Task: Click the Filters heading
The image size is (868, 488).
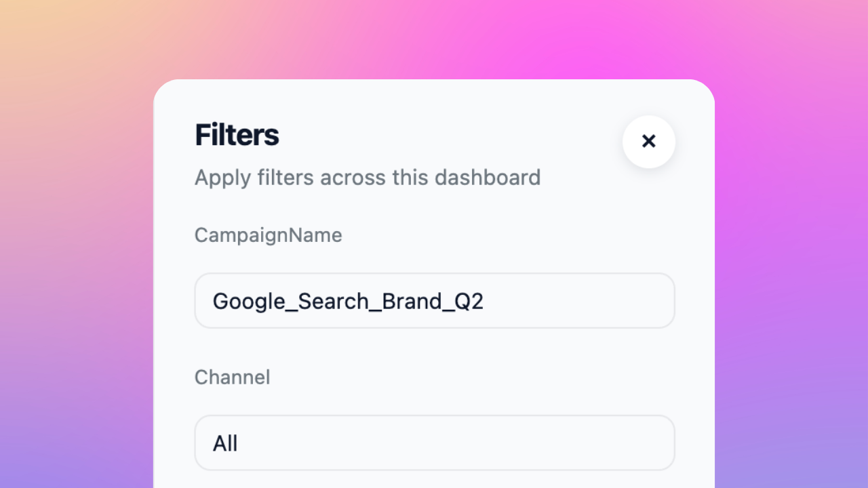Action: click(237, 135)
